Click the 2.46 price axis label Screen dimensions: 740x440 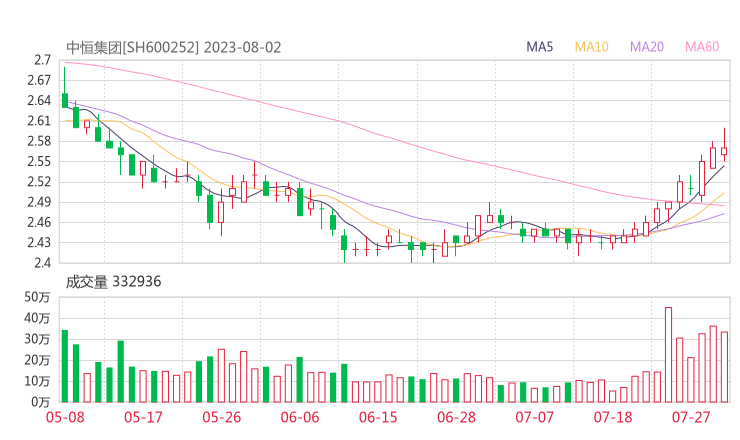coord(39,222)
